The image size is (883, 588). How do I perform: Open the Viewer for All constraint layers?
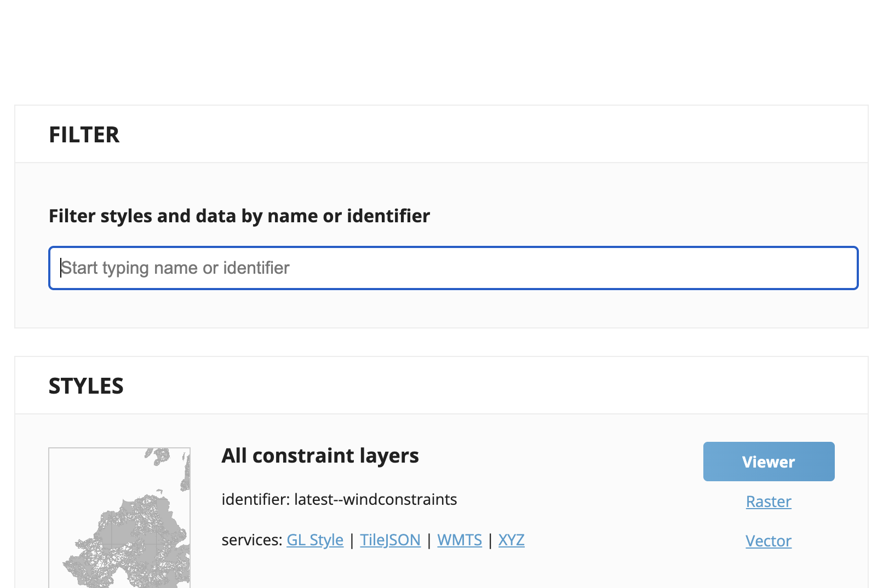point(769,462)
